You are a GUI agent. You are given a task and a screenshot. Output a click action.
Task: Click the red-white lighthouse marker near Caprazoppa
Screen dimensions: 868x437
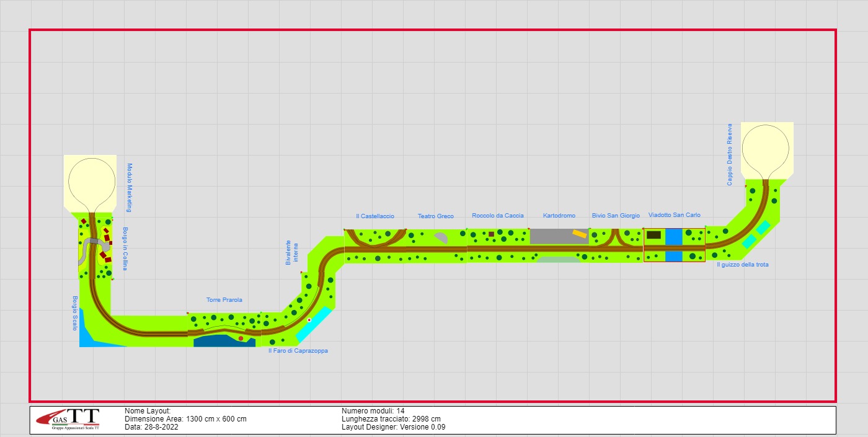(x=309, y=320)
